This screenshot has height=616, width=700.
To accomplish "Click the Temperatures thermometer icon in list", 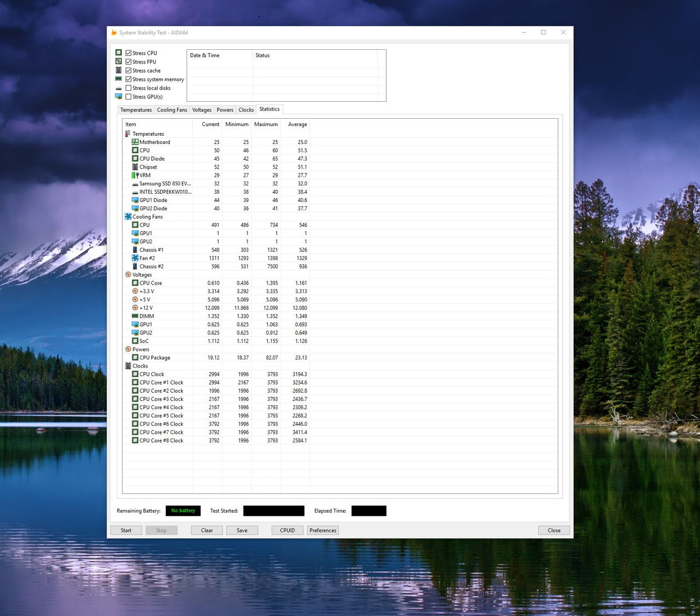I will [x=128, y=133].
